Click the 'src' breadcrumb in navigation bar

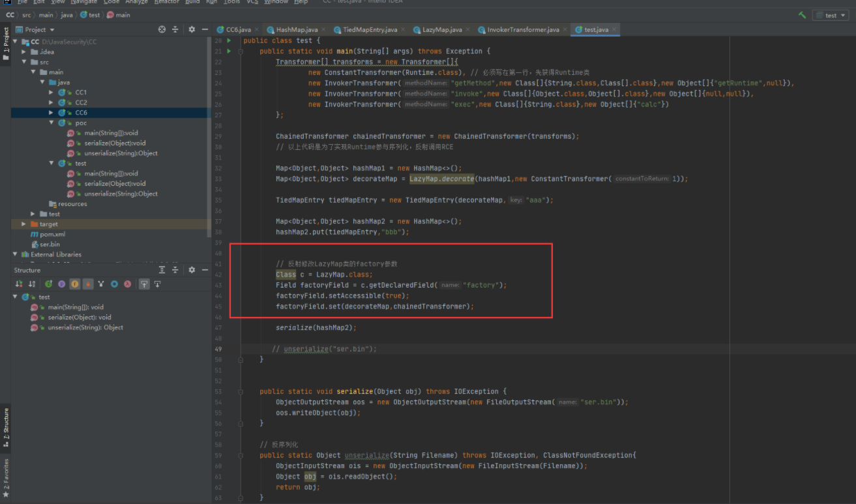click(26, 15)
